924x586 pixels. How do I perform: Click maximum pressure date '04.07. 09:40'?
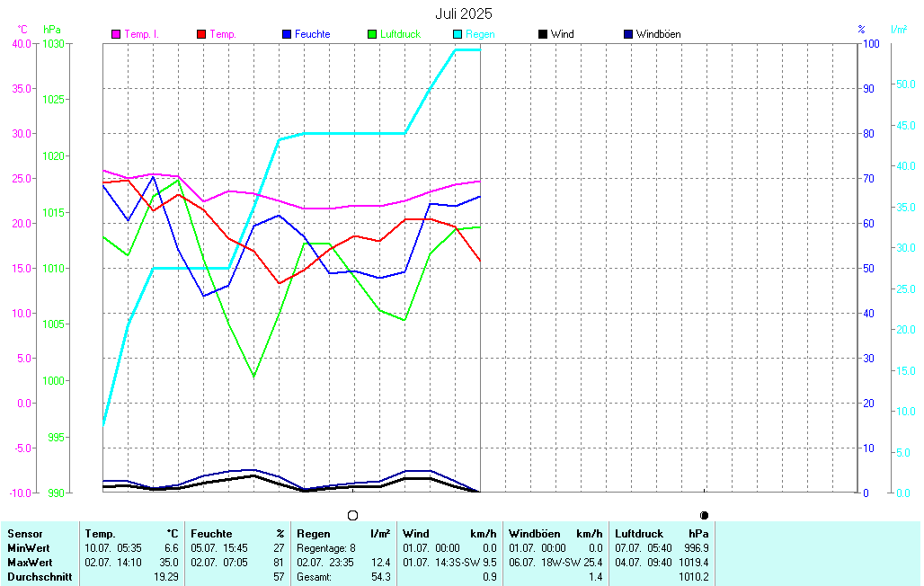(x=644, y=563)
